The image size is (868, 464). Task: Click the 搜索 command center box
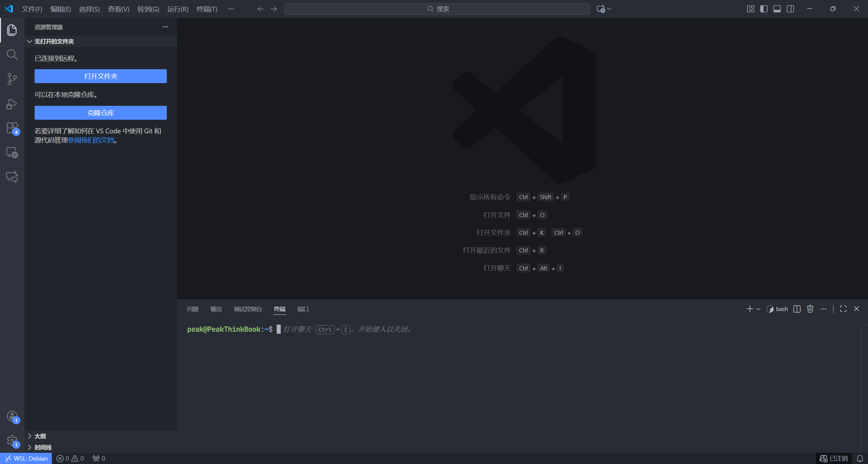(x=437, y=9)
